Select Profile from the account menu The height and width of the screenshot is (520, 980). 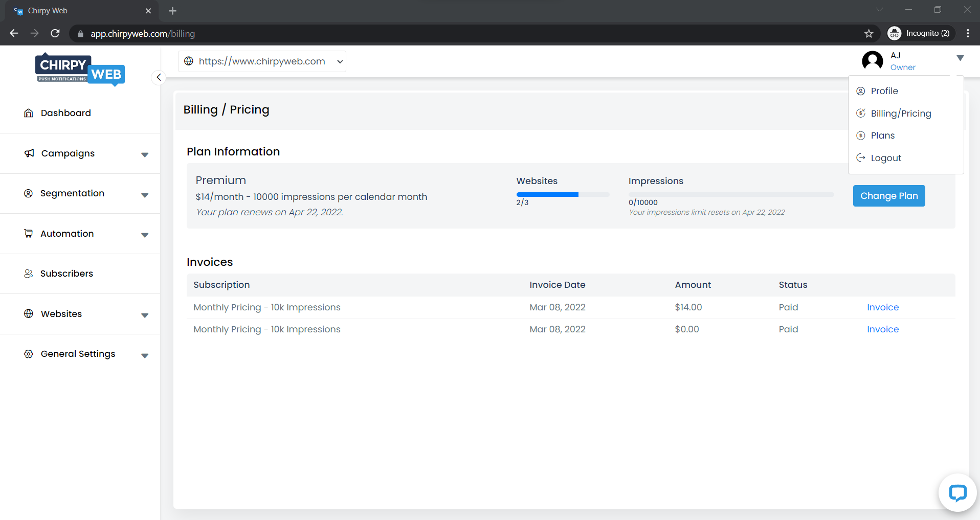884,91
